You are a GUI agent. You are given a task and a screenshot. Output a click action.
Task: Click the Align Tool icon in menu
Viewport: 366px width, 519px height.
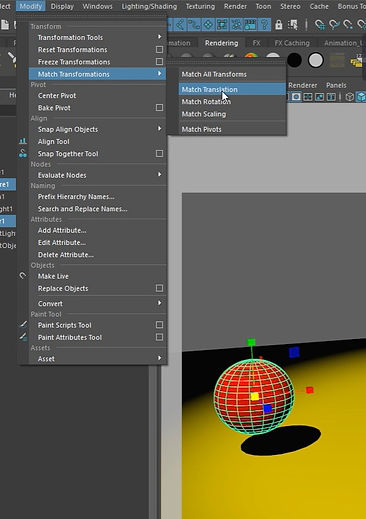(23, 141)
